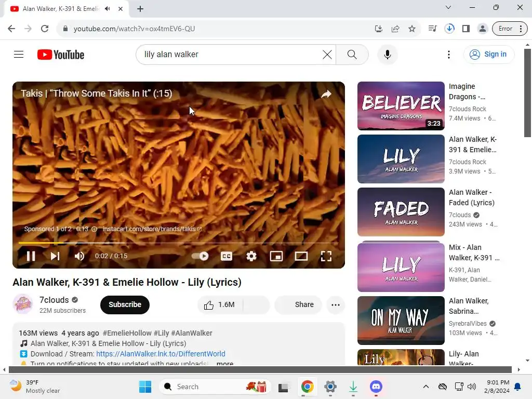Reload the page

point(45,29)
